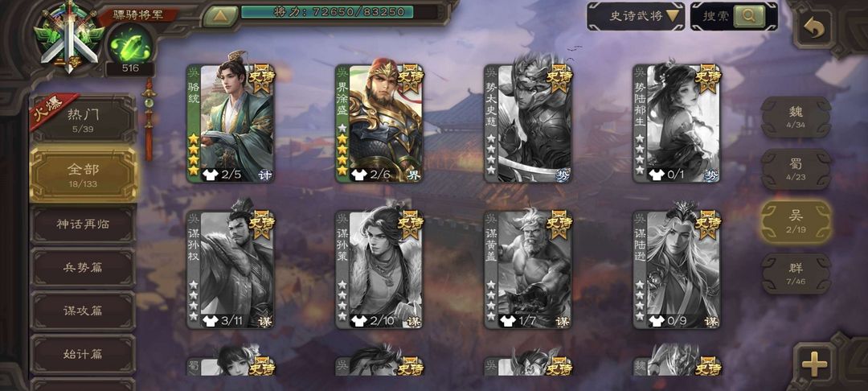
Task: Open the 兵势篇 category
Action: pos(83,267)
